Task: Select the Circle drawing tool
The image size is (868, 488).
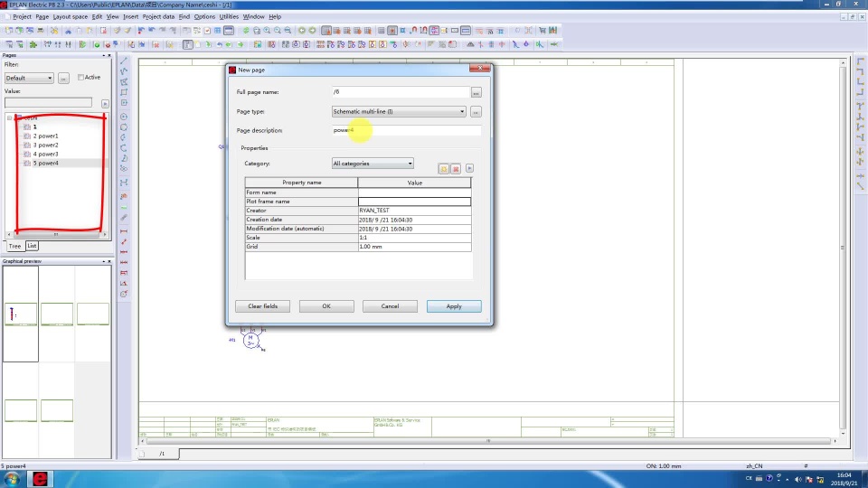Action: [124, 117]
